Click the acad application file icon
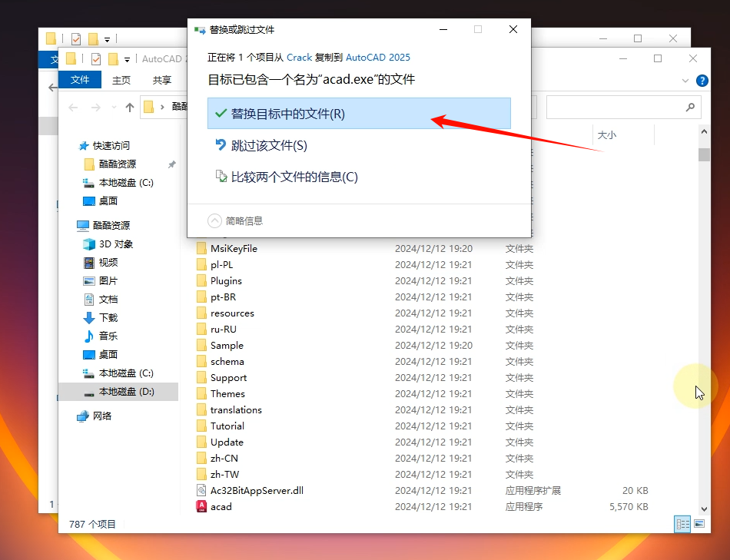730x560 pixels. point(202,506)
